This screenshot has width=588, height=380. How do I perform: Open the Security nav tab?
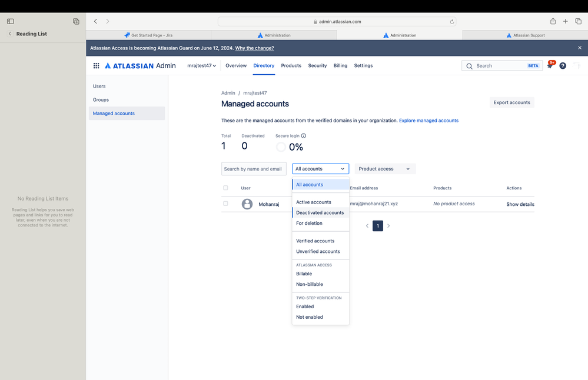[x=317, y=65]
